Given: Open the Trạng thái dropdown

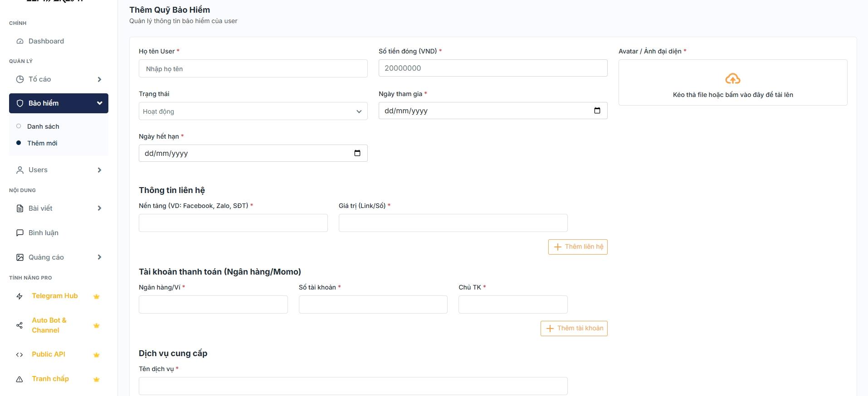Looking at the screenshot, I should pos(253,111).
